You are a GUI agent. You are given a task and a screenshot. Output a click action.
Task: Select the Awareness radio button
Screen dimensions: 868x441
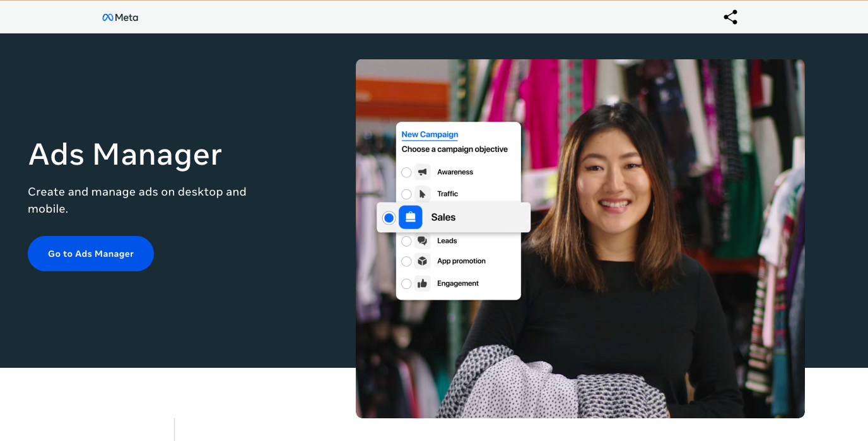pos(406,172)
